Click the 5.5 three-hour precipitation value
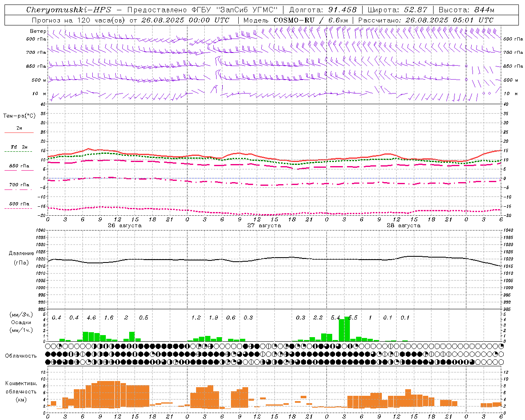Viewport: 525px width, 420px height. [x=353, y=318]
